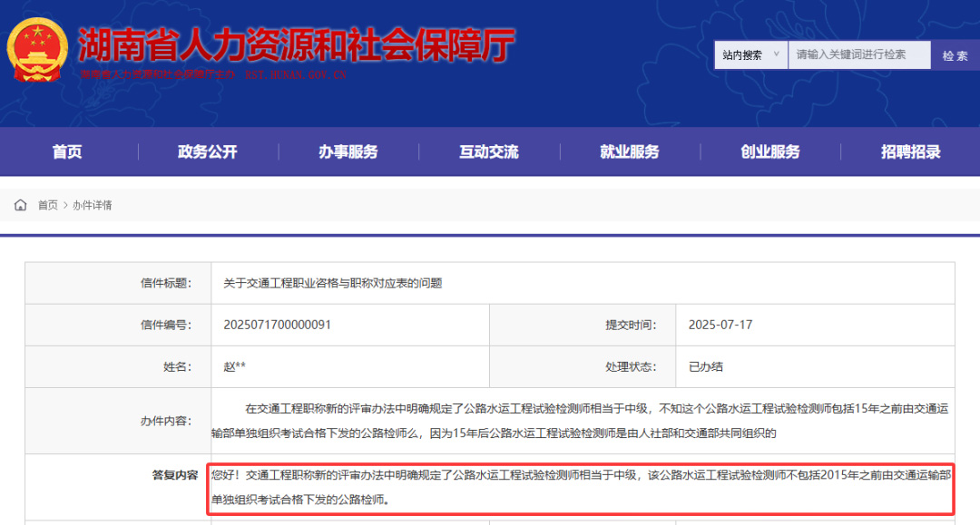Image resolution: width=980 pixels, height=525 pixels.
Task: Click the 首页 breadcrumb link
Action: pyautogui.click(x=48, y=205)
